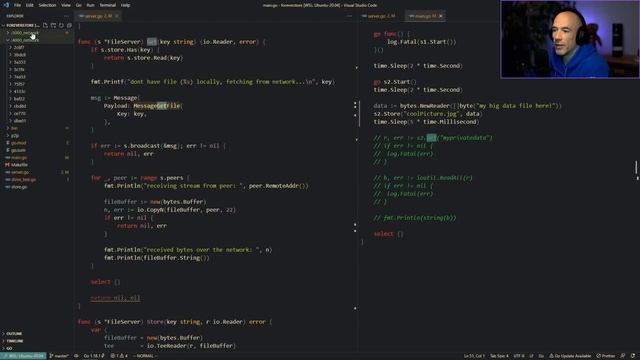
Task: Open the Selection menu
Action: click(47, 5)
